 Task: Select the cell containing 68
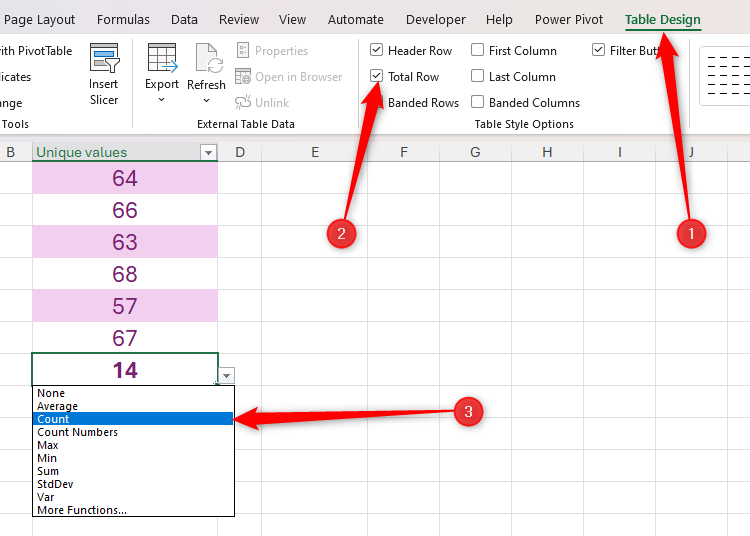pyautogui.click(x=125, y=274)
